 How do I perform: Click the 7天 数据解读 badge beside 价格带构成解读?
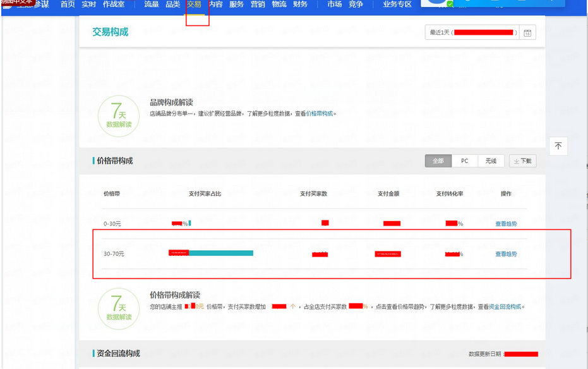click(x=118, y=308)
